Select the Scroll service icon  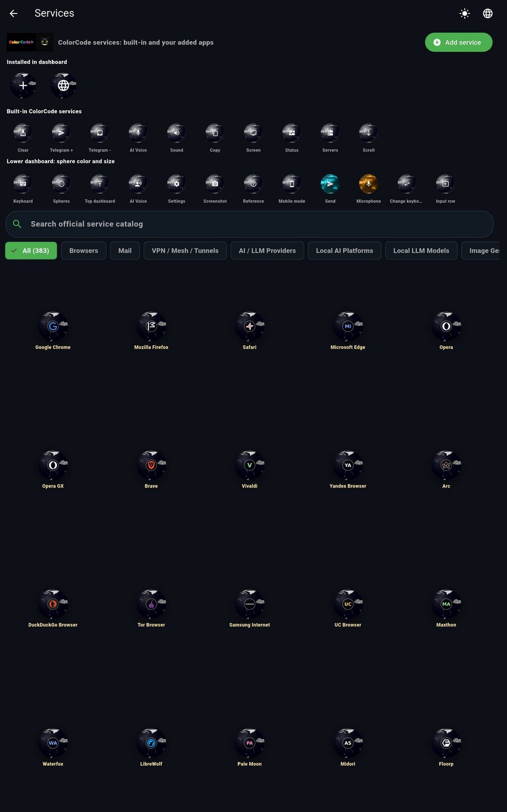pyautogui.click(x=368, y=133)
